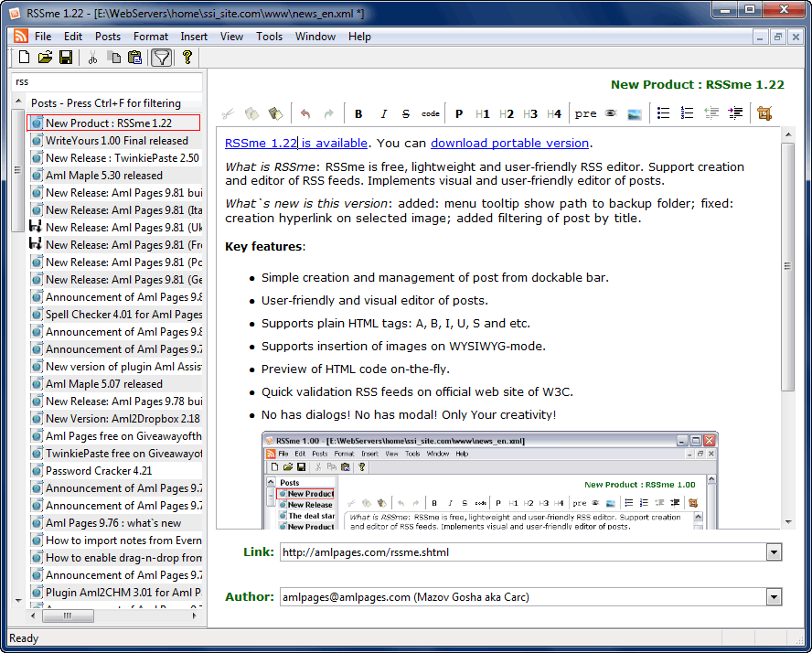
Task: Create a new feed with the New icon
Action: pos(24,57)
